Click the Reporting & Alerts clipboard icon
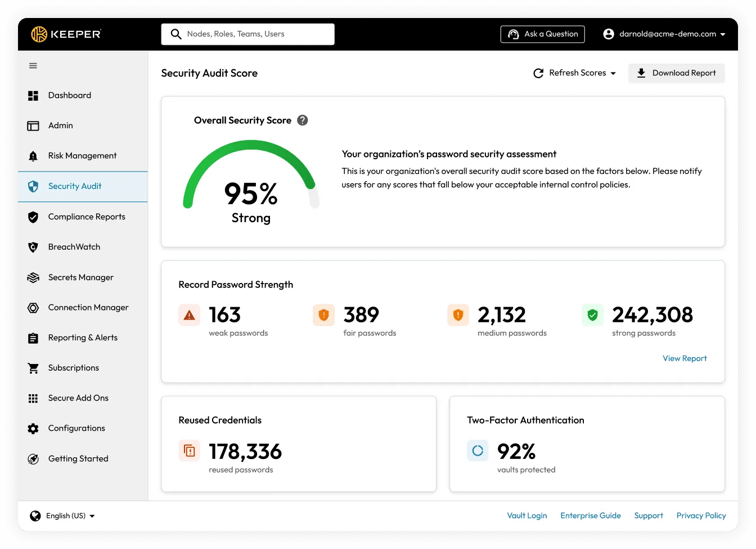756x549 pixels. pyautogui.click(x=33, y=338)
